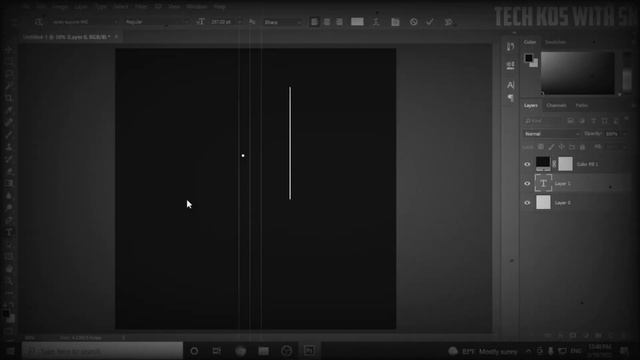This screenshot has height=360, width=640.
Task: Toggle Character and Paragraph panels icon
Action: 395,22
